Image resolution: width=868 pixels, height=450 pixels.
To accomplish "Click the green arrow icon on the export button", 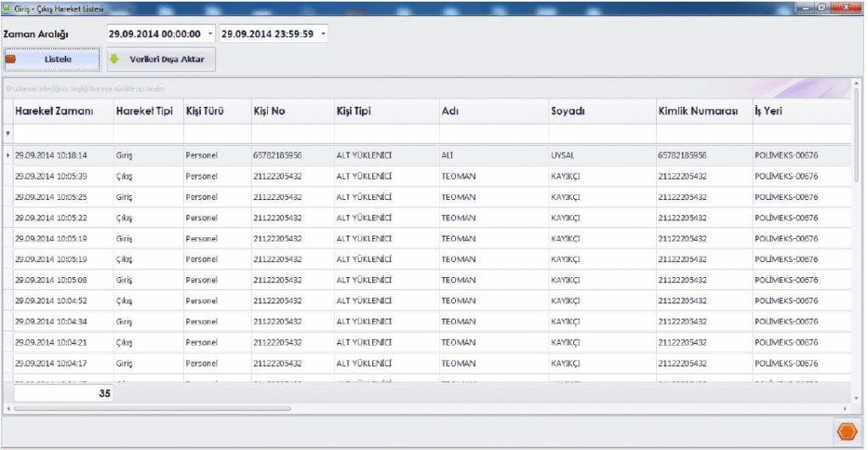I will click(x=114, y=59).
